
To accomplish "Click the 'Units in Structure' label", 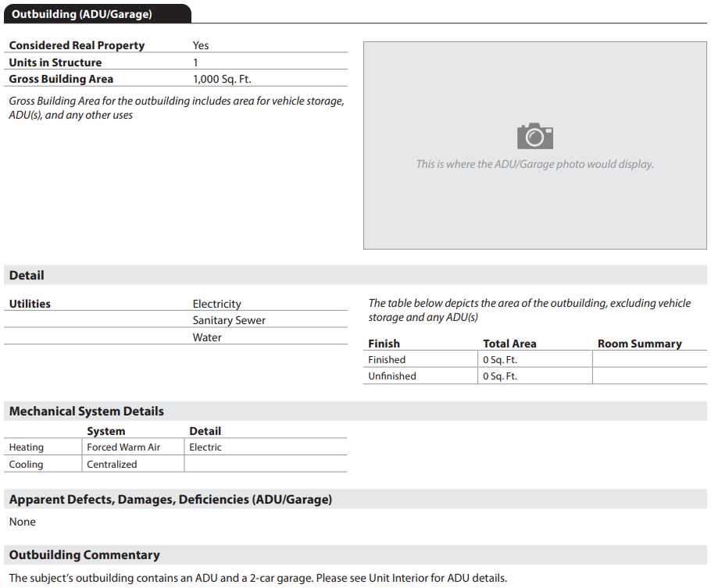I will 55,62.
